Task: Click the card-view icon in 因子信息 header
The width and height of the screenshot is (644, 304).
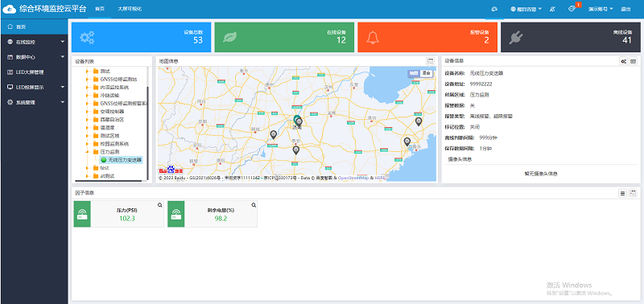Action: pos(633,193)
